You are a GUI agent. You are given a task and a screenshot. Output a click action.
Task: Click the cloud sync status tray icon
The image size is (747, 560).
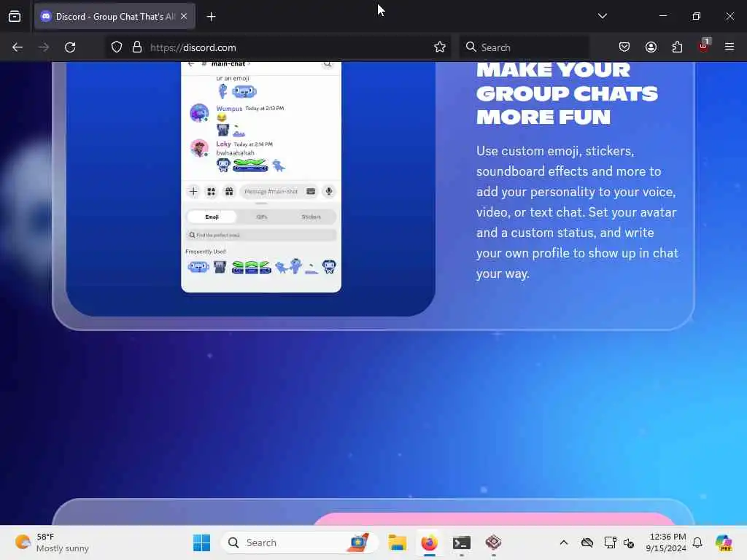tap(587, 542)
